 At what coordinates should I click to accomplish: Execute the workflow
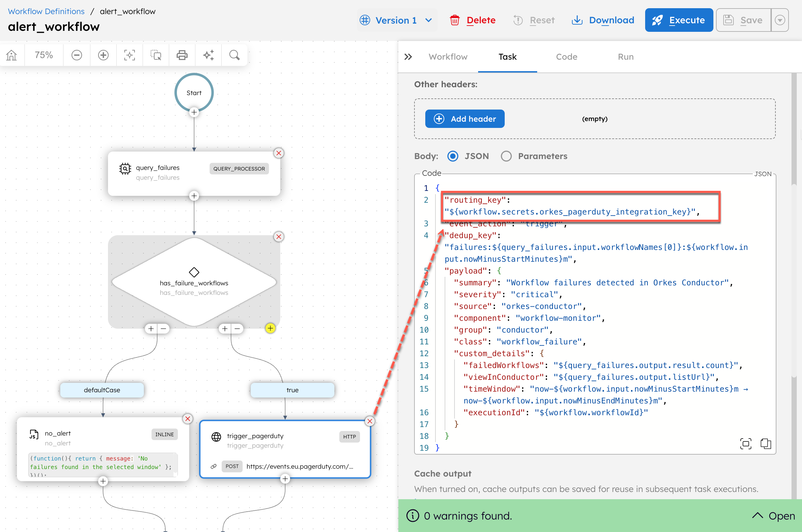(679, 20)
